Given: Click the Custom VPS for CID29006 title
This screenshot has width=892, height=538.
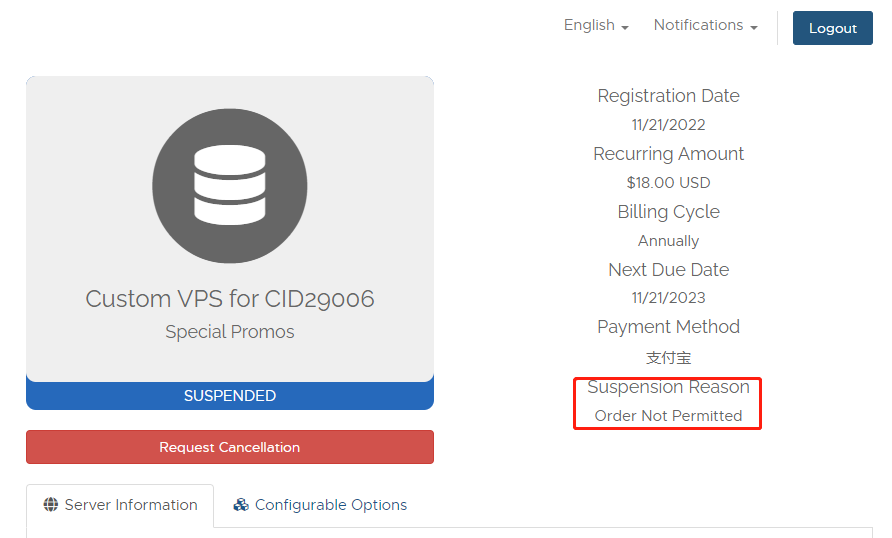Looking at the screenshot, I should (x=230, y=299).
